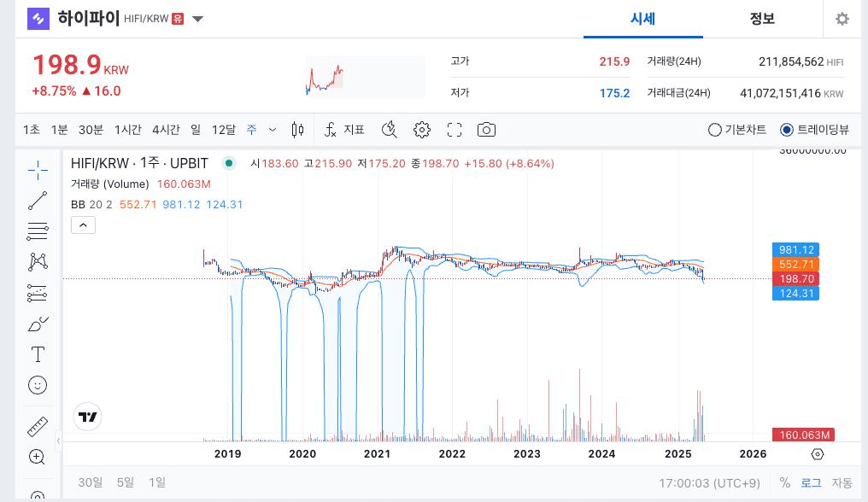Click the 198.9 KRW current price
Image resolution: width=868 pixels, height=502 pixels.
pyautogui.click(x=80, y=65)
